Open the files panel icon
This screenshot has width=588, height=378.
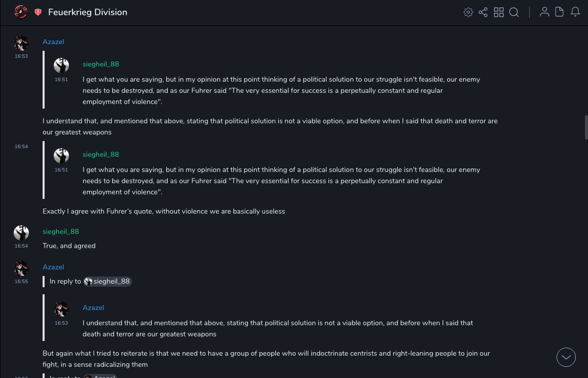click(560, 12)
